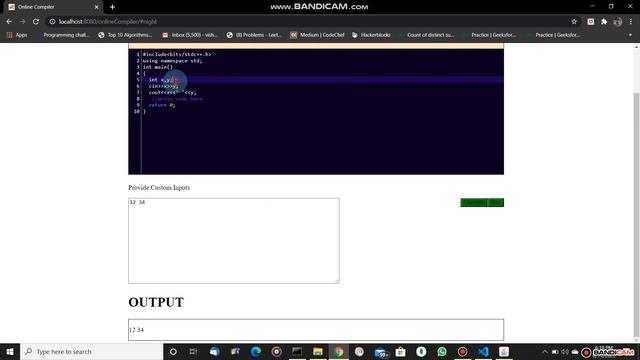Bookmark this page with the star
Screen dimensions: 640x360
[574, 22]
